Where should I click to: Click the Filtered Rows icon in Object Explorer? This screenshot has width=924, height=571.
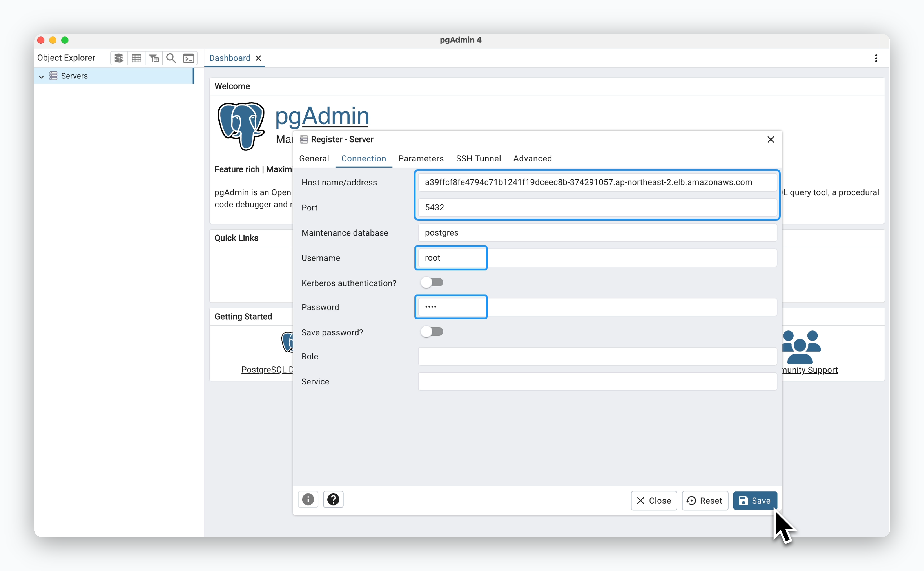(154, 58)
